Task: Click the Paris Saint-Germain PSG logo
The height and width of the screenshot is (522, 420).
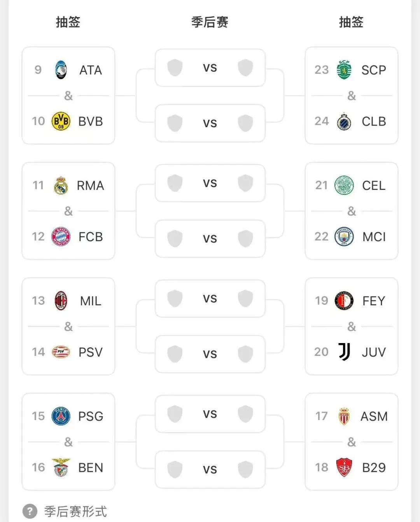Action: [x=61, y=416]
